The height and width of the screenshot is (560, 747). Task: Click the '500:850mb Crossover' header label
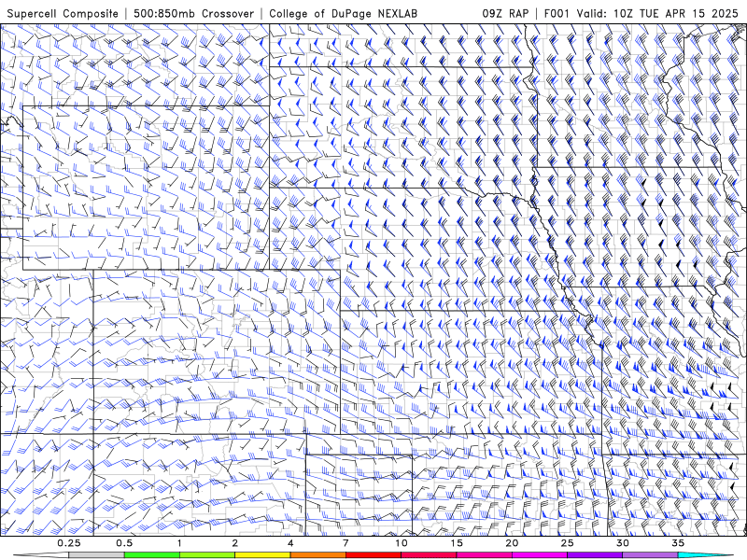194,13
